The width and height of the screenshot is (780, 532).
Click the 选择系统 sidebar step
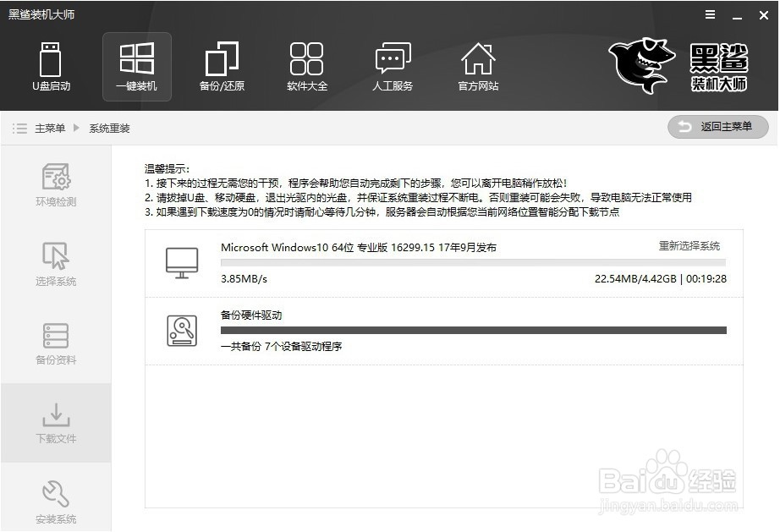click(55, 262)
